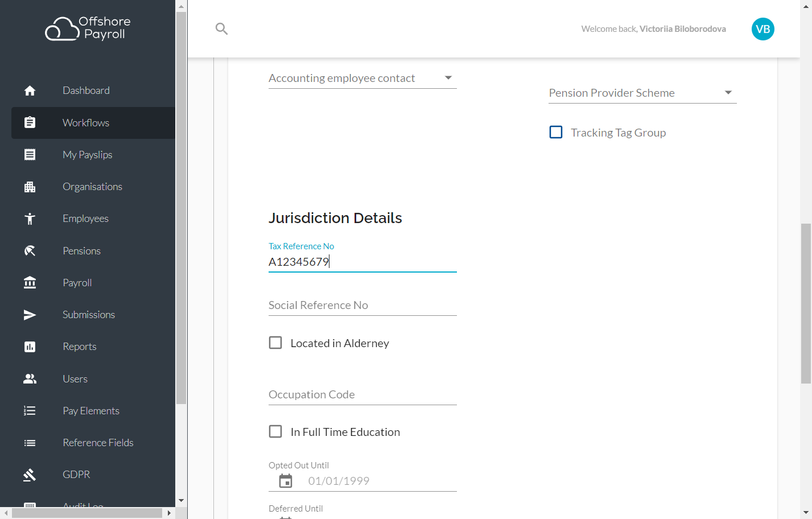Click the Employees person icon
The height and width of the screenshot is (519, 812).
(x=30, y=219)
